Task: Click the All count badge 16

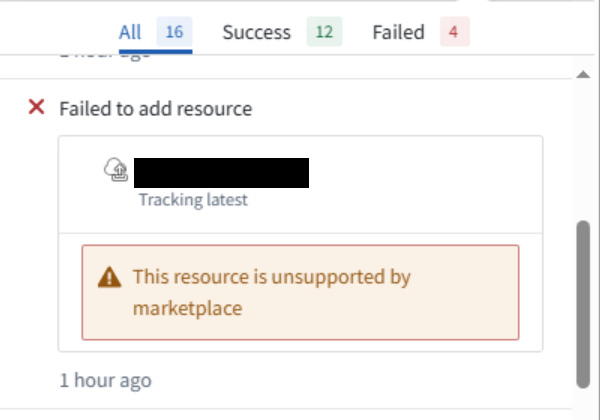Action: [174, 32]
